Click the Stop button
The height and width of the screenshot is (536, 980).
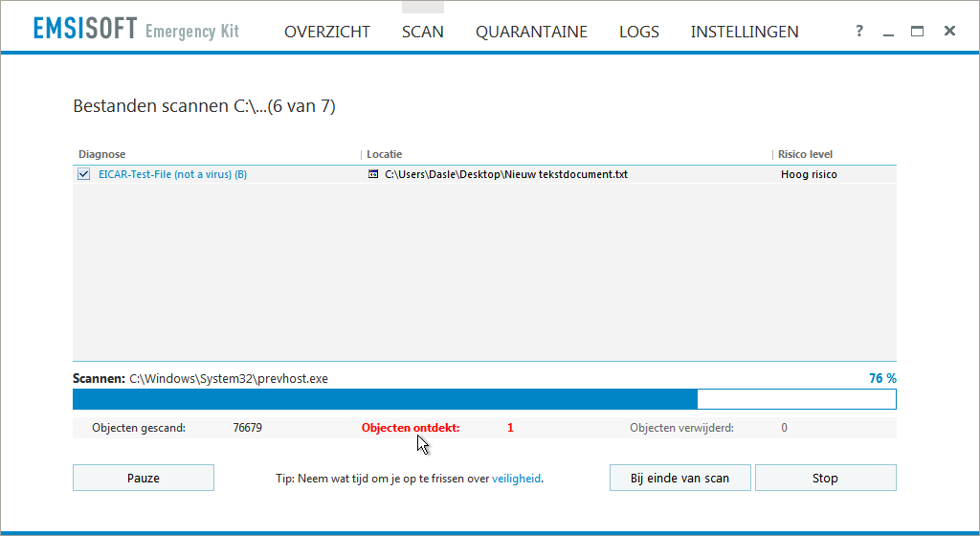point(825,478)
